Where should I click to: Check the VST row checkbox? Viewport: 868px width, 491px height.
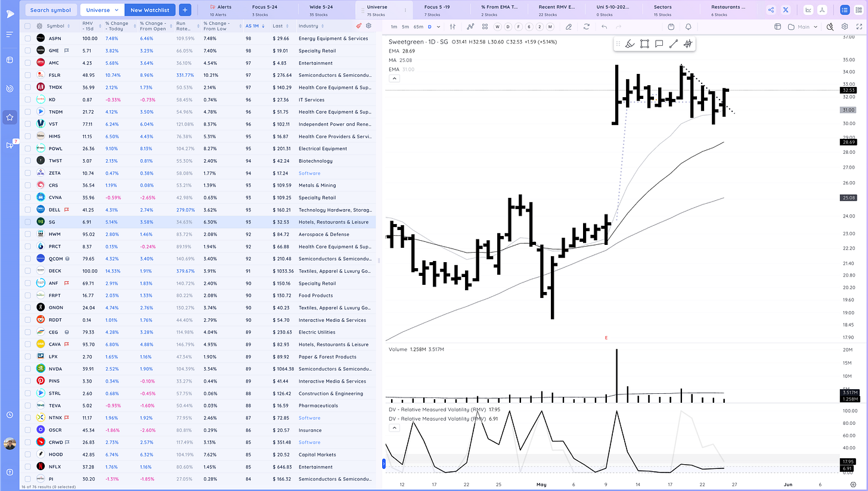(x=27, y=124)
